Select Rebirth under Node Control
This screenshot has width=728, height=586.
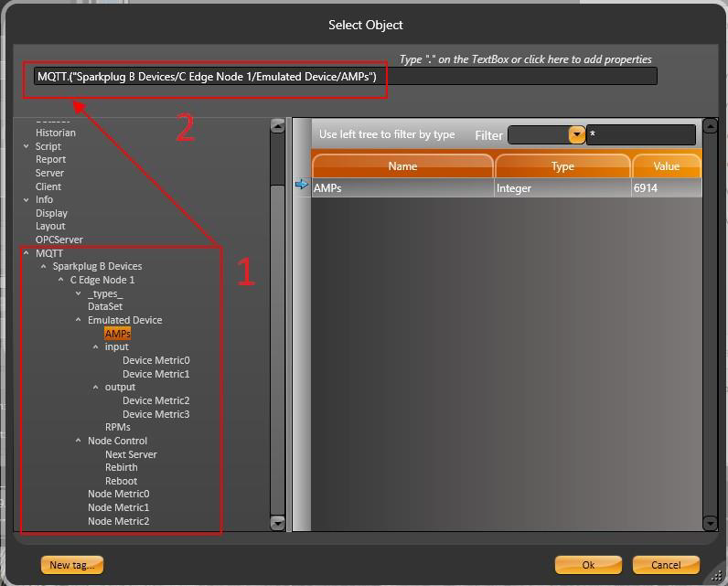[121, 468]
